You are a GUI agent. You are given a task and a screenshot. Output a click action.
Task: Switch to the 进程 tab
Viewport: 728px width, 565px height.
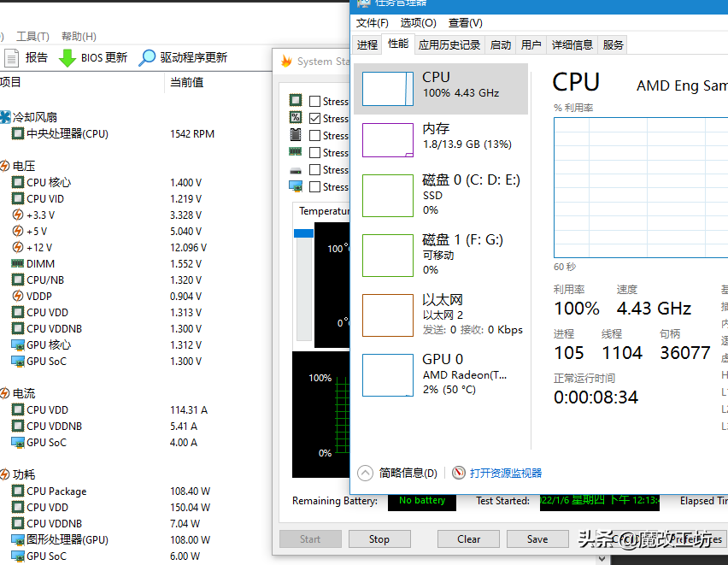(x=367, y=44)
